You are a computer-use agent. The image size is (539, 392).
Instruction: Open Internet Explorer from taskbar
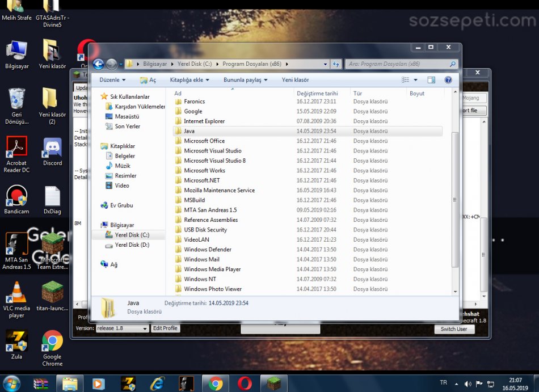[157, 383]
